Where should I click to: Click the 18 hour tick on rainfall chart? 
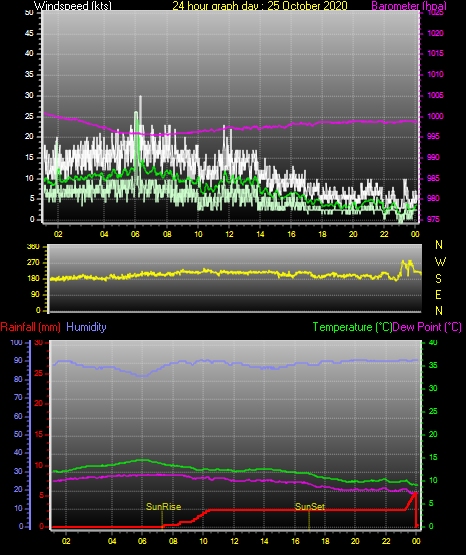(325, 541)
